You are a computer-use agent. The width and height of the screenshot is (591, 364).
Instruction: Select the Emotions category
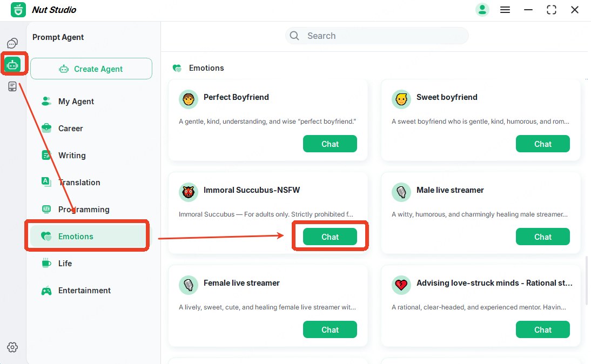(x=76, y=236)
